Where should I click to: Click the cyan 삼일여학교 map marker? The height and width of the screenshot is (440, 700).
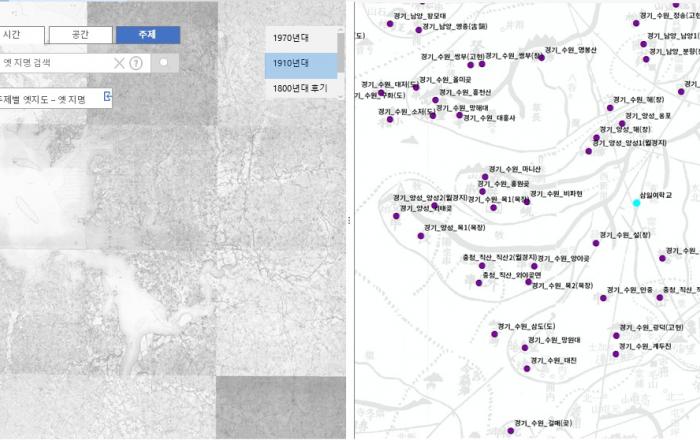[636, 203]
